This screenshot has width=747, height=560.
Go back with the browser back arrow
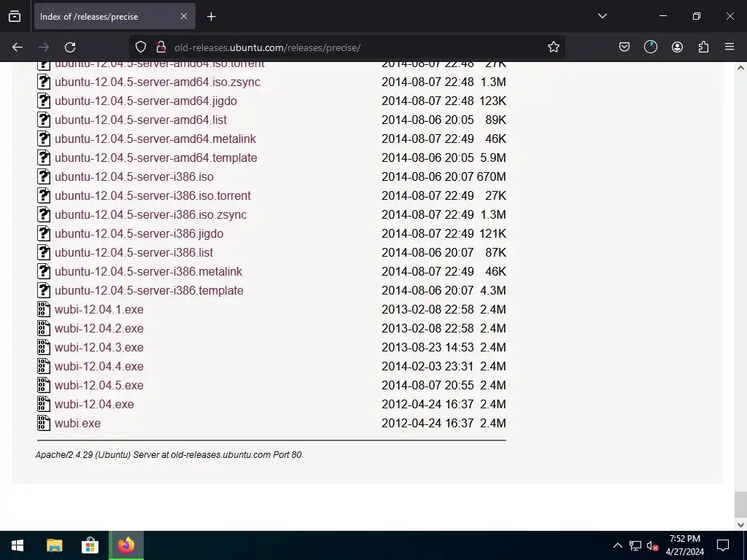click(18, 47)
